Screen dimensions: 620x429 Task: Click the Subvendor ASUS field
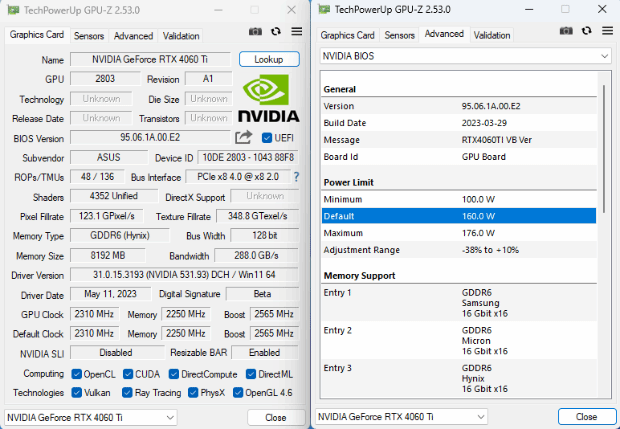109,158
